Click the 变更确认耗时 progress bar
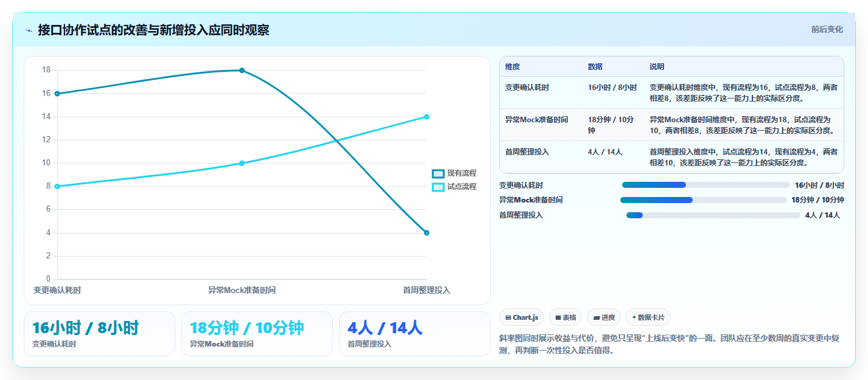This screenshot has height=380, width=868. click(x=705, y=185)
